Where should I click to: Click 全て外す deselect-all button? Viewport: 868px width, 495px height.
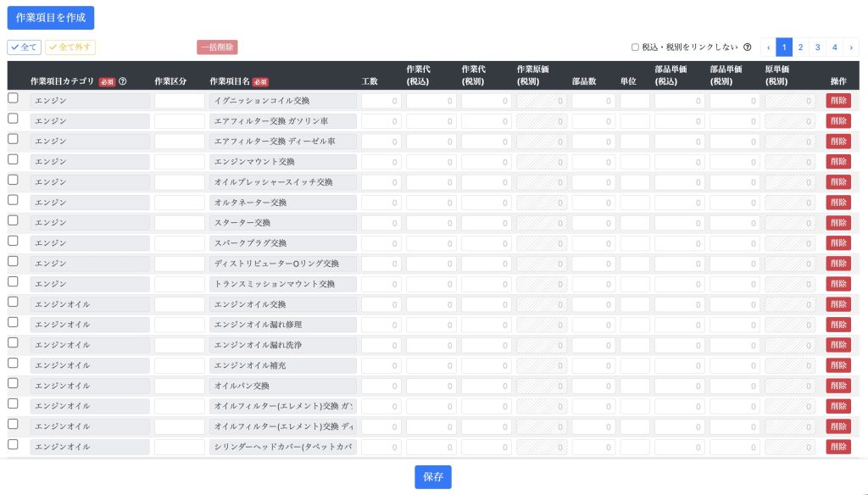[70, 47]
